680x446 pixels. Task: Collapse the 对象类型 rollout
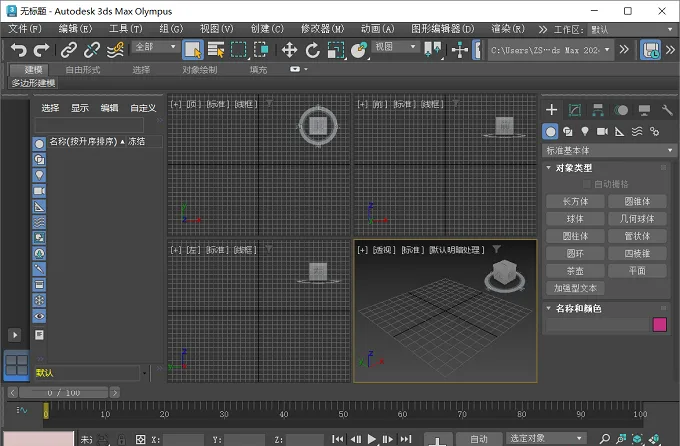(x=574, y=168)
